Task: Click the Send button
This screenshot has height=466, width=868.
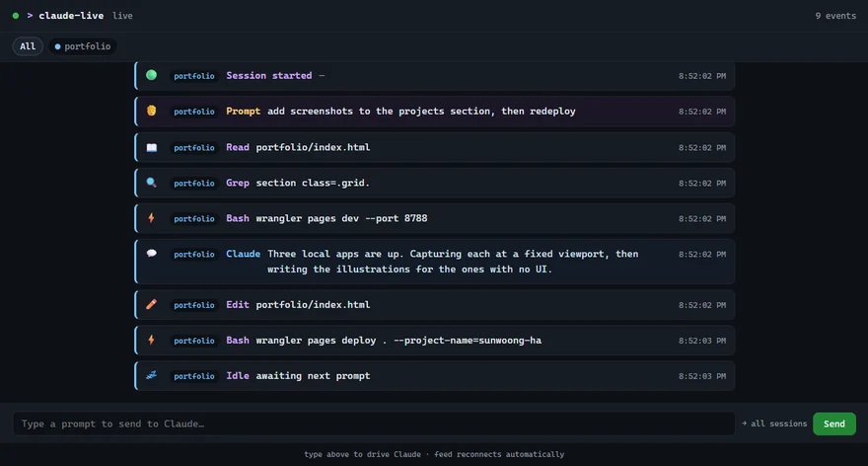Action: coord(833,424)
